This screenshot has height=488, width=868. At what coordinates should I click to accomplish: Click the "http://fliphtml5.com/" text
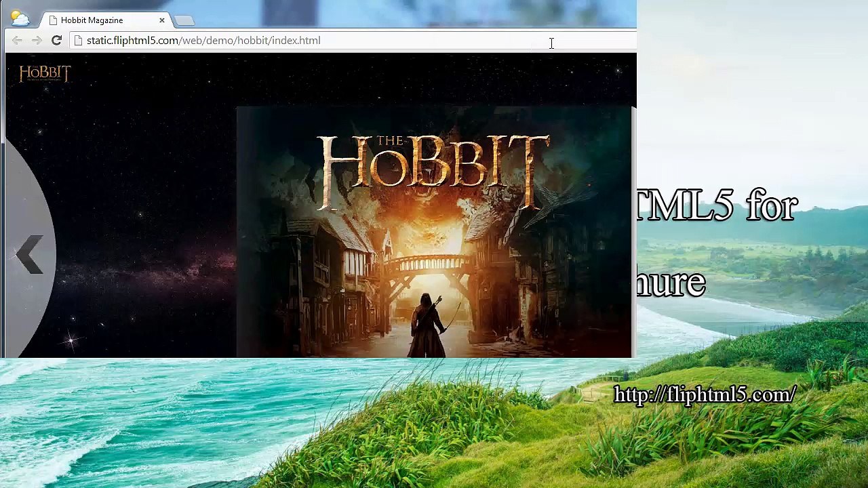705,394
